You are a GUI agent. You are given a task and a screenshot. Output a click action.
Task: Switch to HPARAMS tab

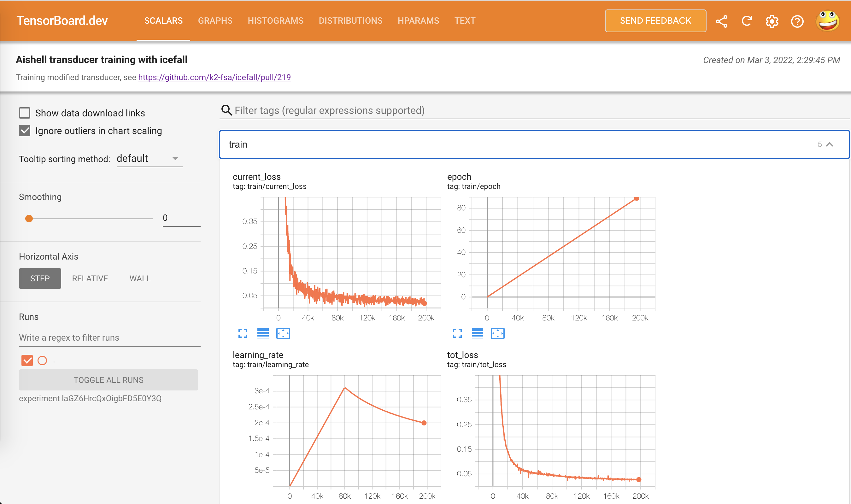click(x=417, y=21)
